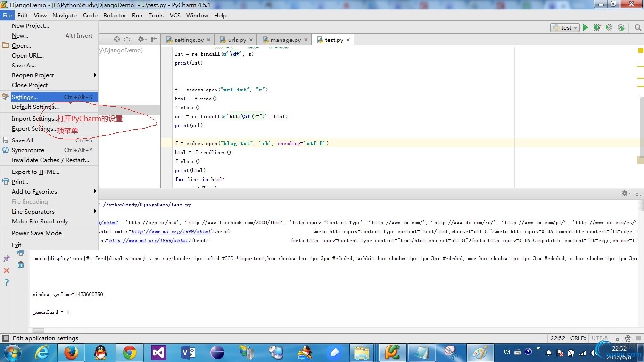The height and width of the screenshot is (362, 644).
Task: Open the test run configuration dropdown
Action: 565,28
